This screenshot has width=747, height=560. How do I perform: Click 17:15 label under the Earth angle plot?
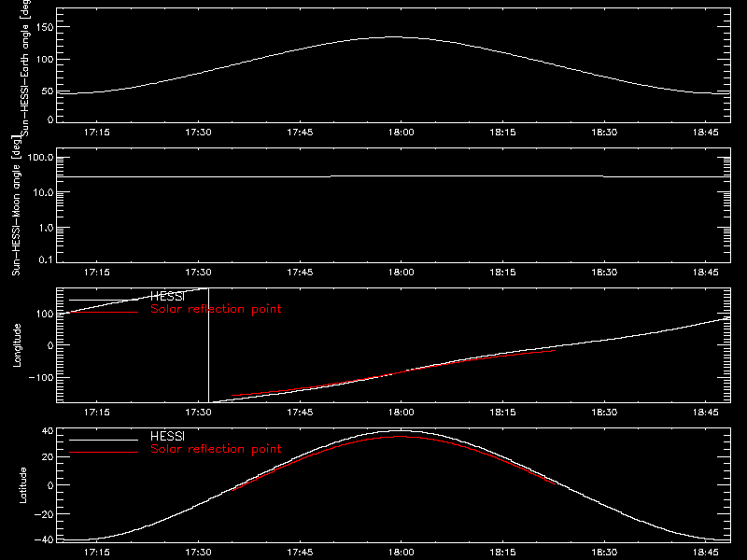tap(97, 133)
